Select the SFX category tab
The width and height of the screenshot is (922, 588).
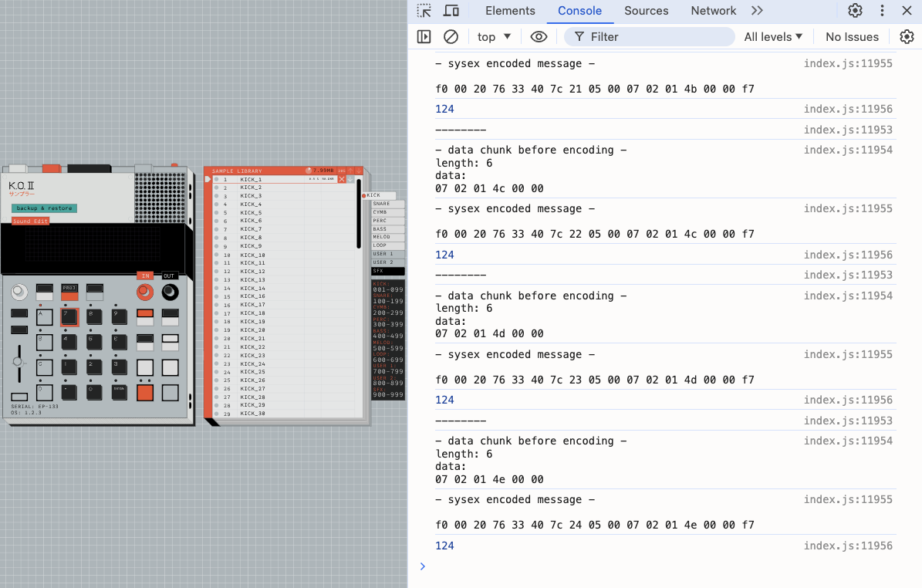point(388,271)
